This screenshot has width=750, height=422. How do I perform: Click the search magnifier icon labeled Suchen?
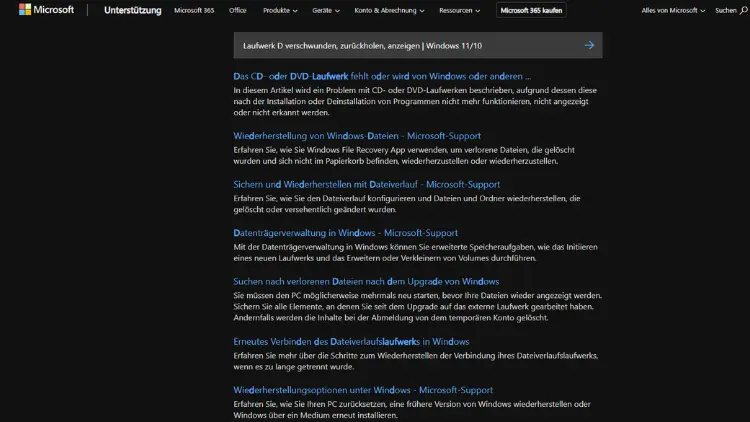(743, 10)
